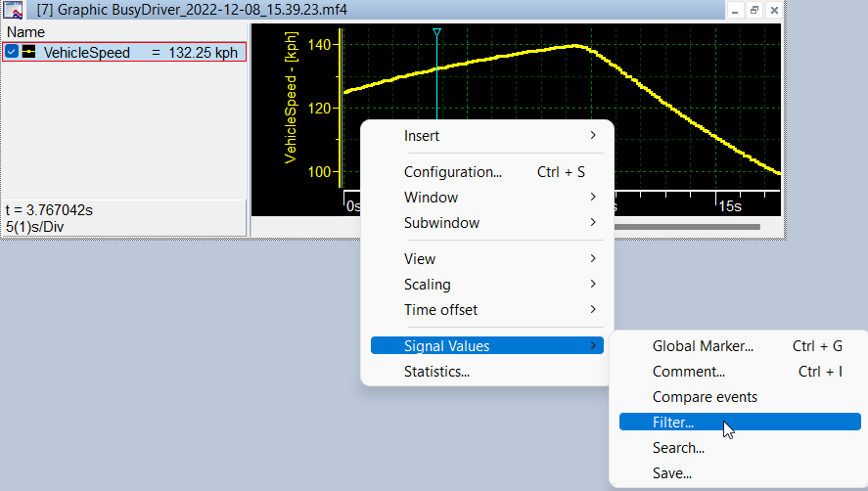
Task: Expand arrow next to Insert
Action: [x=593, y=135]
